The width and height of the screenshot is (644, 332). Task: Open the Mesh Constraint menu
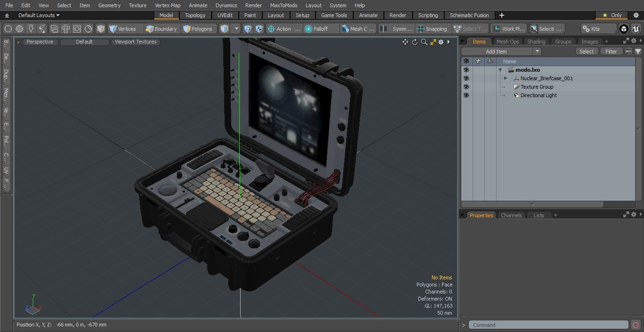coord(358,29)
